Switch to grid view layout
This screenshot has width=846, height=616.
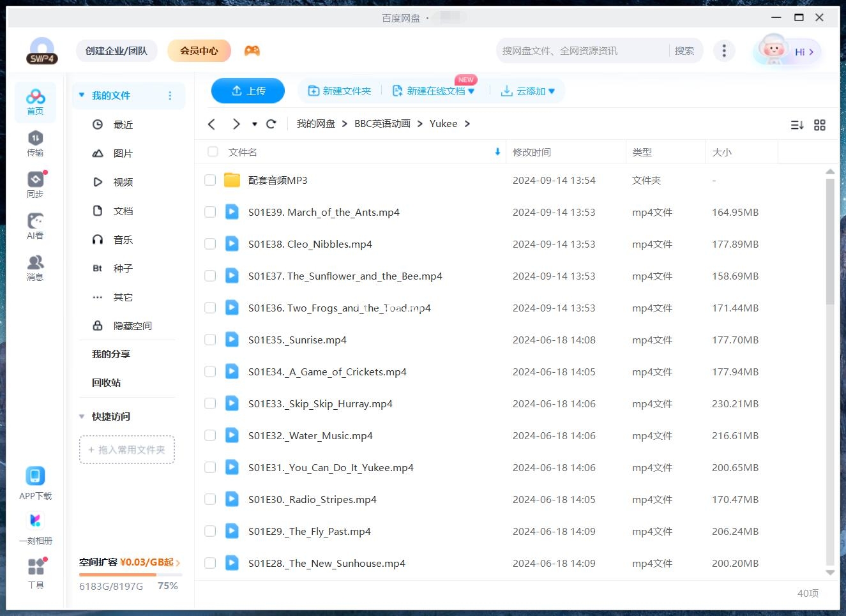pos(820,125)
